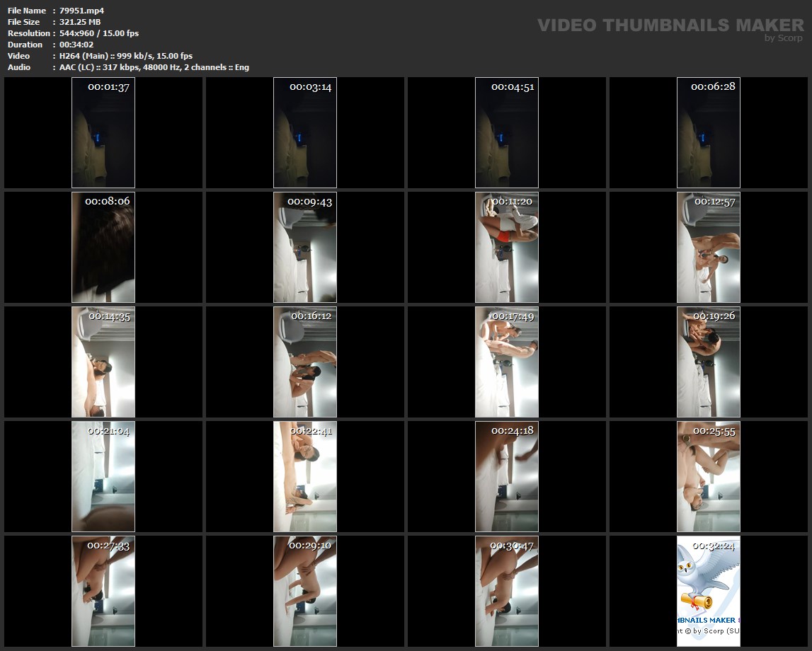Select the Duration value 00:34:02
812x651 pixels.
76,45
